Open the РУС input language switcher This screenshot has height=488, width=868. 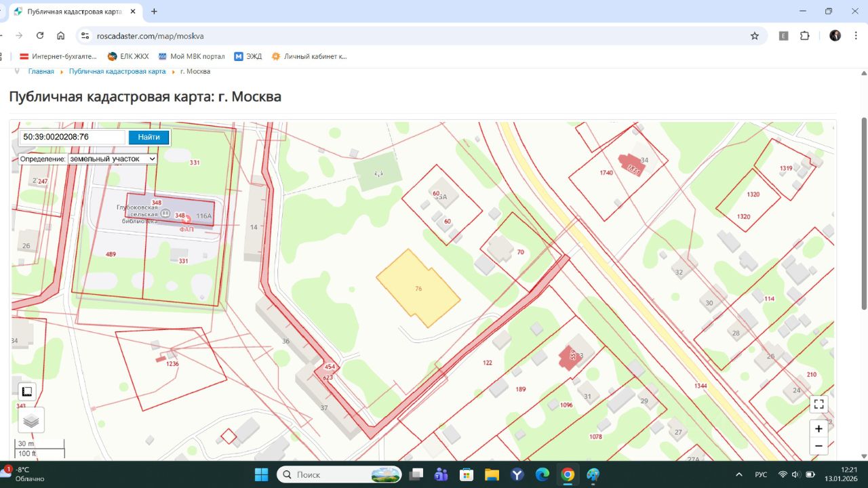(x=762, y=474)
